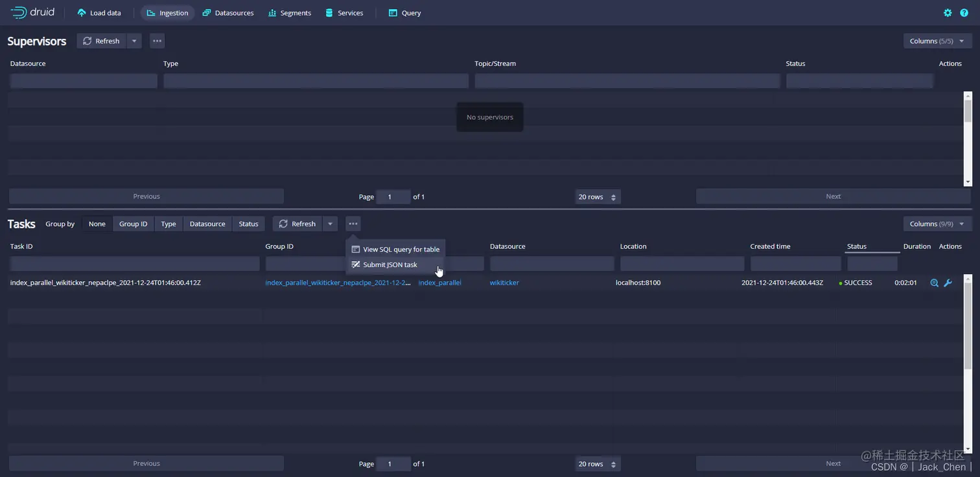Group tasks by Datasource
This screenshot has width=980, height=477.
coord(207,224)
